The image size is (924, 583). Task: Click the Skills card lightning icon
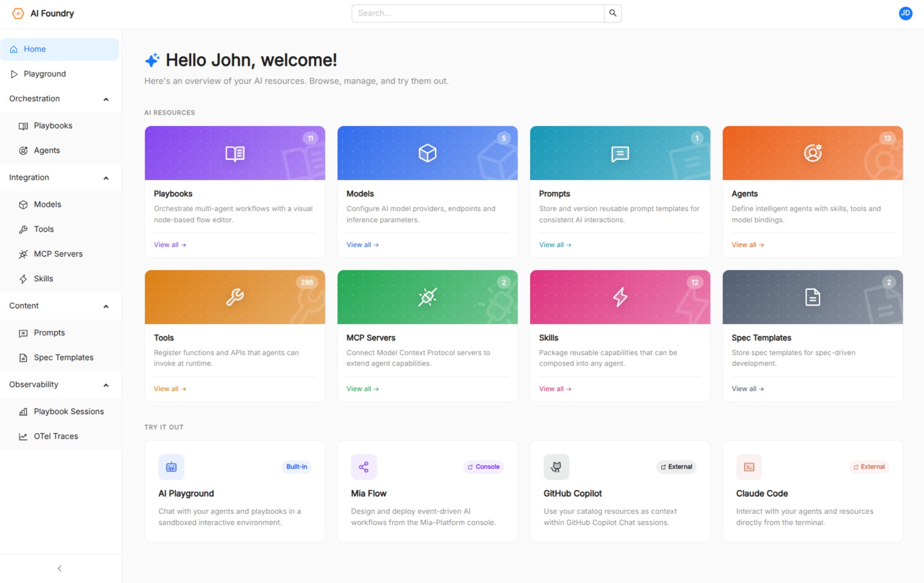(620, 297)
